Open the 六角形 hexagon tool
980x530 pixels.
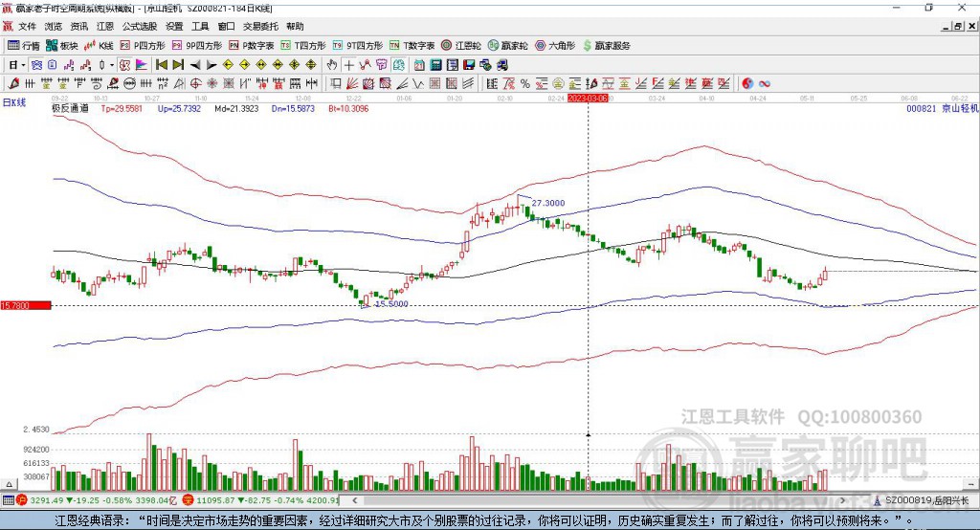555,46
